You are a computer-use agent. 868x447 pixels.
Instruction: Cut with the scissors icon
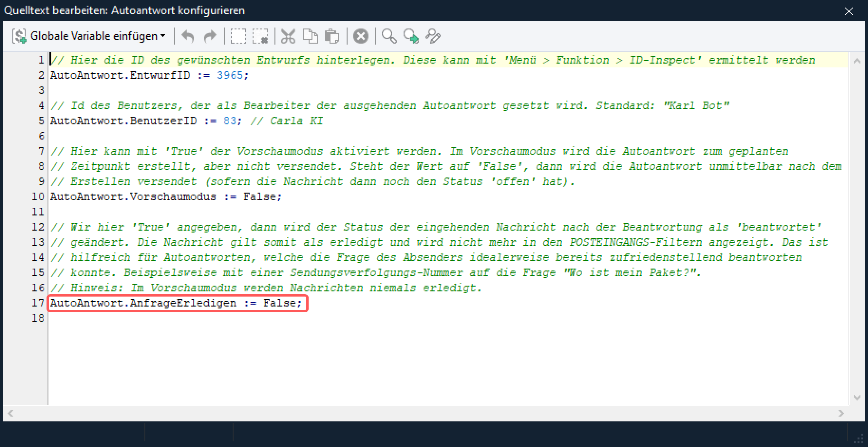coord(288,36)
